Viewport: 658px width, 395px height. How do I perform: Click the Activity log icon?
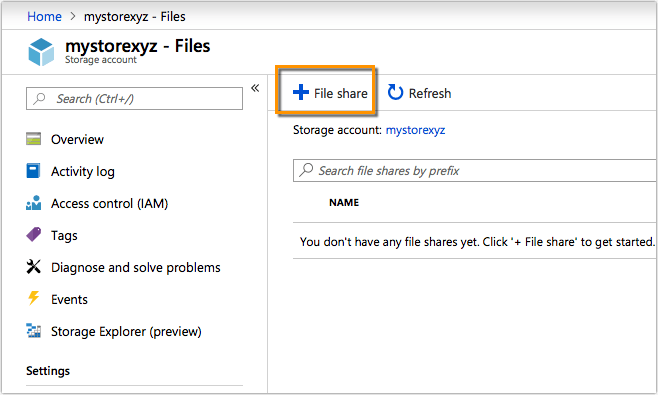[x=34, y=171]
